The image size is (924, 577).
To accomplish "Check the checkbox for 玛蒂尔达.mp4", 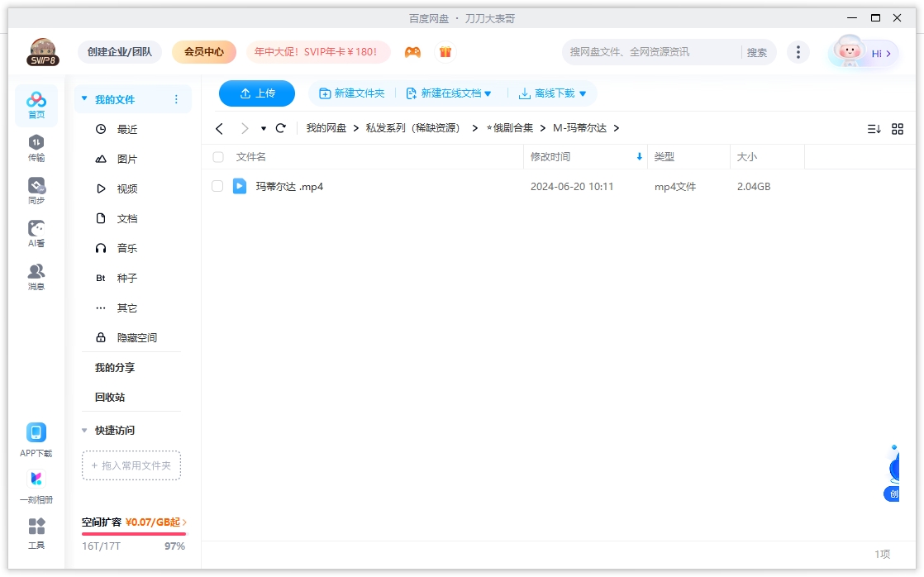I will click(218, 186).
